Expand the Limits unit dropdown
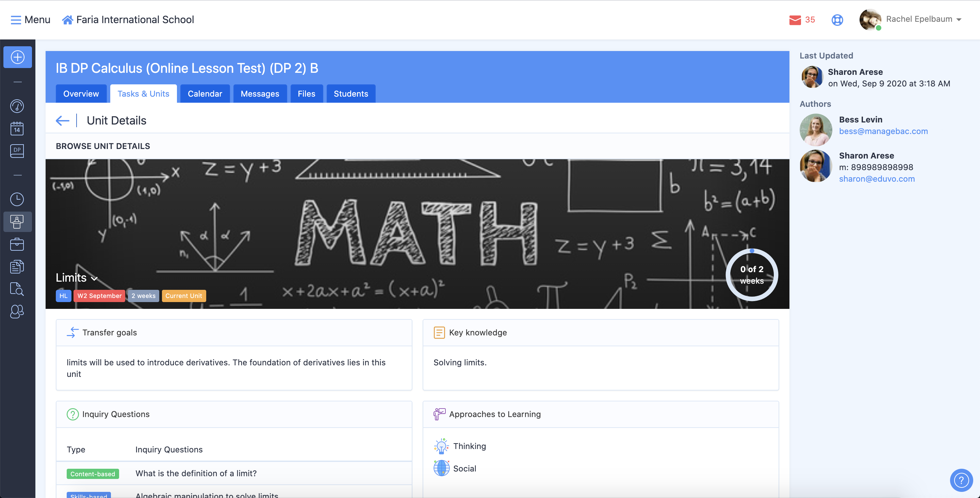The image size is (980, 498). (77, 278)
